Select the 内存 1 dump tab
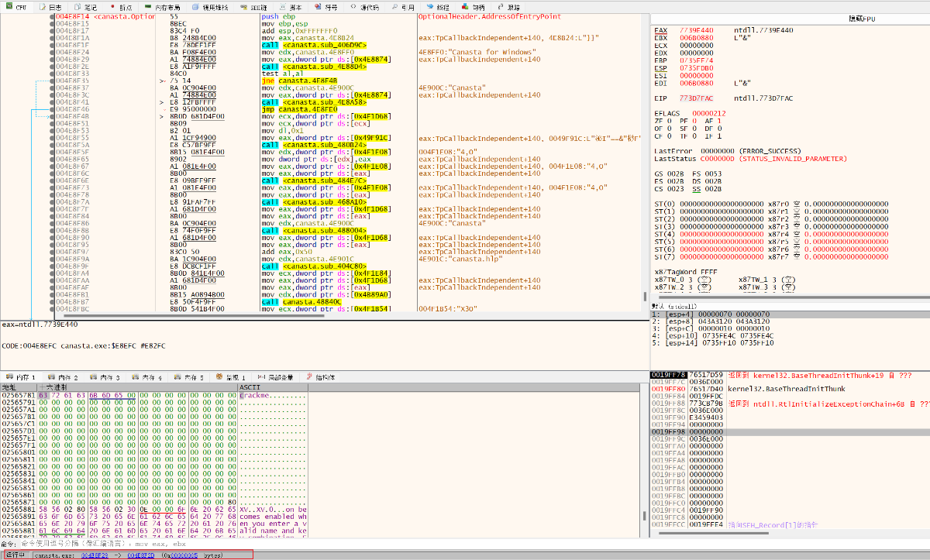The image size is (930, 560). click(x=22, y=377)
